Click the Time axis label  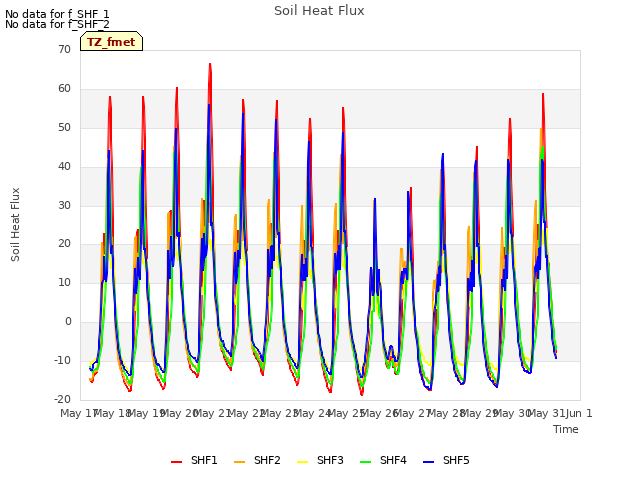tap(566, 429)
